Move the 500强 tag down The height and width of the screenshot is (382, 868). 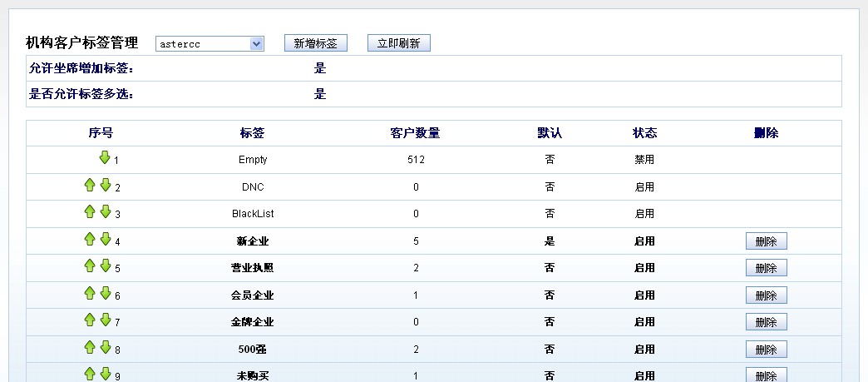(106, 347)
